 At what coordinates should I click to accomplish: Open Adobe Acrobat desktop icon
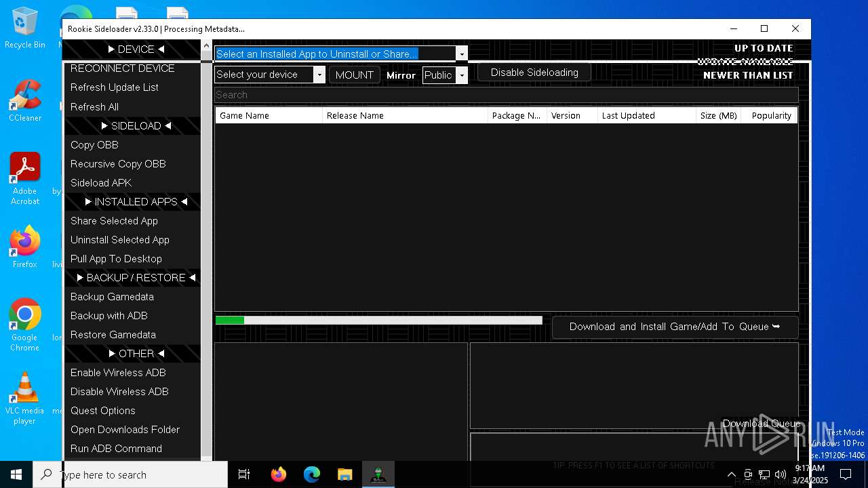point(24,179)
